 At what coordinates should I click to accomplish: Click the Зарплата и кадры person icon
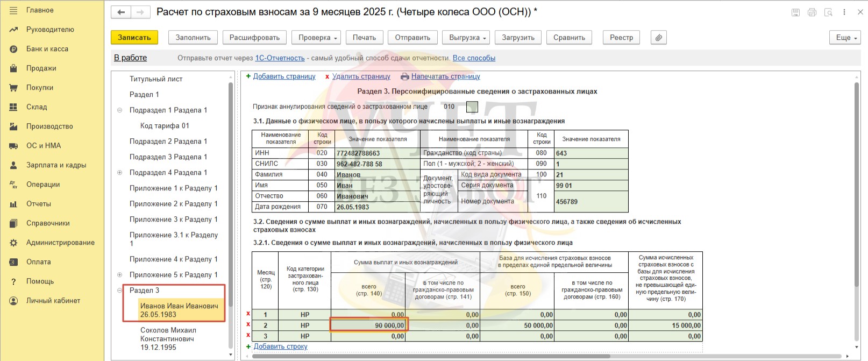13,165
